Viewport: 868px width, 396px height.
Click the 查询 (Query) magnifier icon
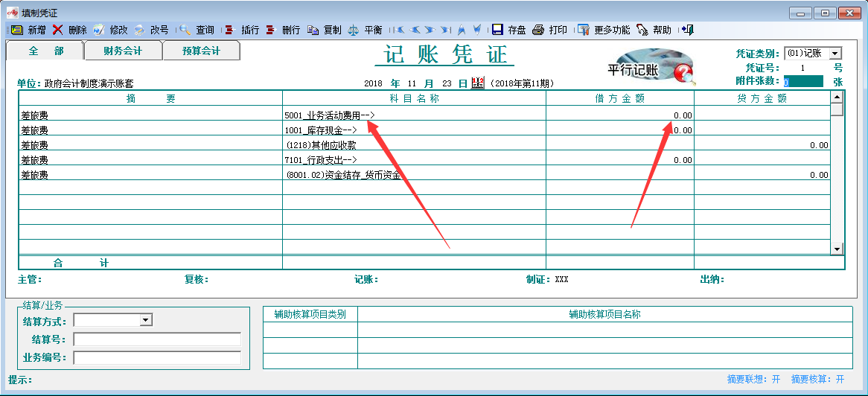(185, 30)
